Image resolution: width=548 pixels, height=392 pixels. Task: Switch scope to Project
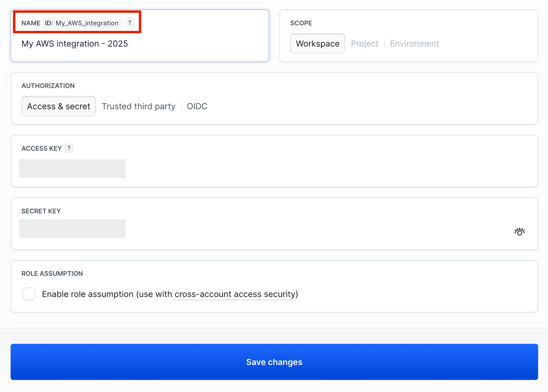(x=365, y=43)
